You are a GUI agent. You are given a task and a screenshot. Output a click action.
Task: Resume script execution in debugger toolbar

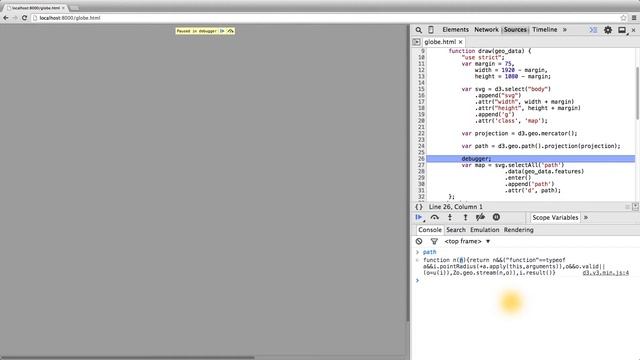pyautogui.click(x=419, y=218)
